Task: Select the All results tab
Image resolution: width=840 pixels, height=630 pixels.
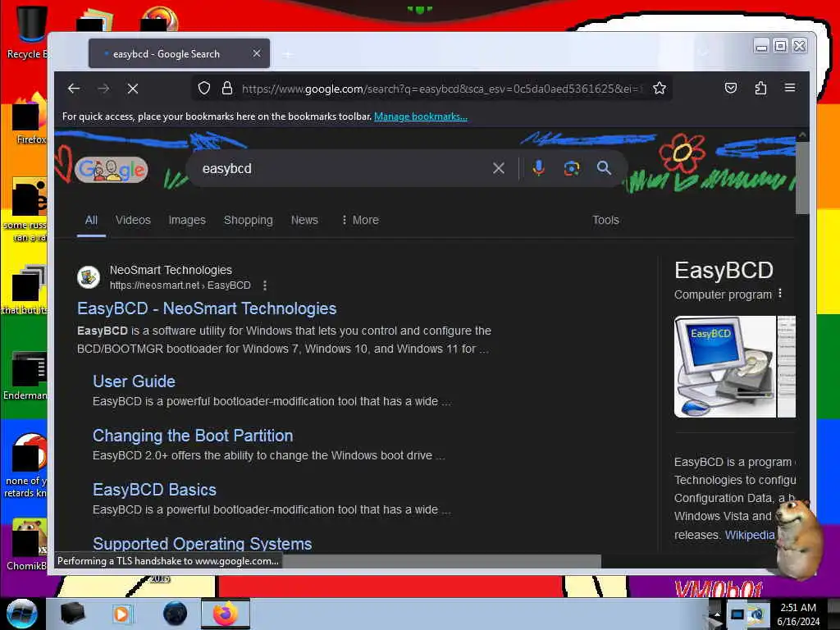Action: tap(91, 220)
